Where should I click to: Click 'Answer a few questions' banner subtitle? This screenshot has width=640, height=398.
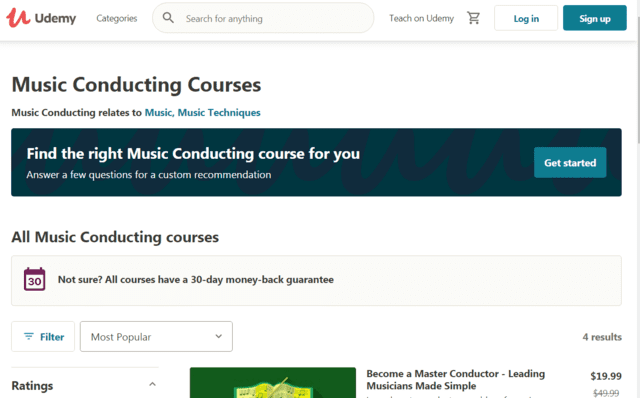coord(149,175)
